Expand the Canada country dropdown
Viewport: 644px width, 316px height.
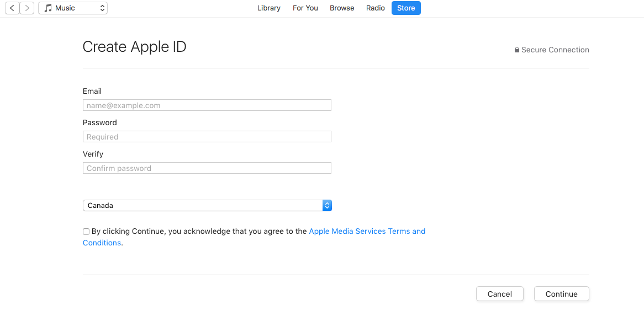pos(207,205)
